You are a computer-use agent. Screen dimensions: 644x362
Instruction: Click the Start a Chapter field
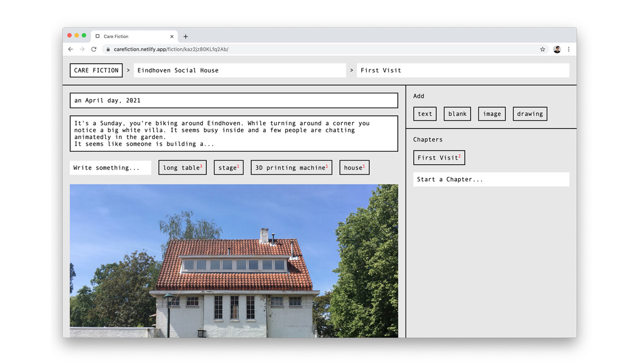pos(491,179)
